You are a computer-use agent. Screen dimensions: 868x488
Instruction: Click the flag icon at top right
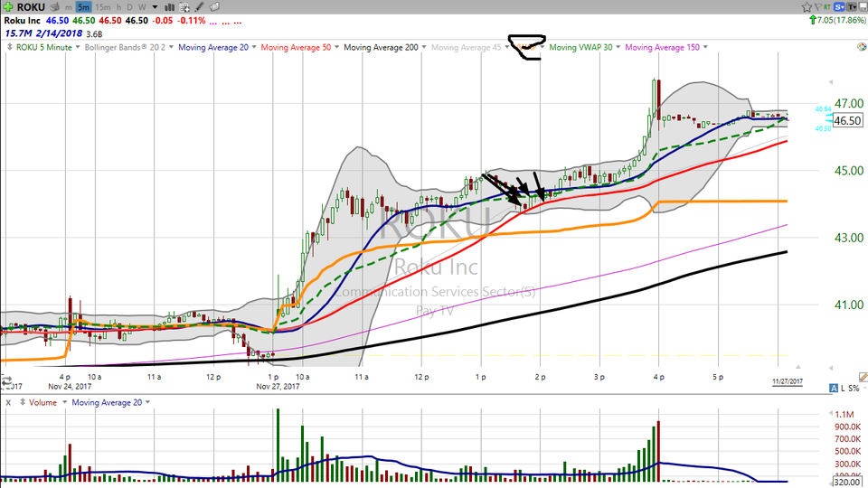click(817, 6)
